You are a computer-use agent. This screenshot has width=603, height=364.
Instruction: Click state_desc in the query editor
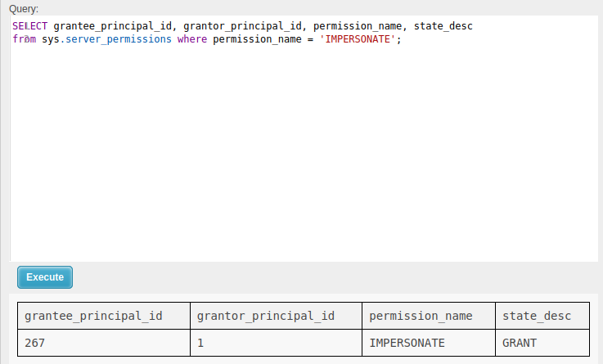click(x=443, y=27)
